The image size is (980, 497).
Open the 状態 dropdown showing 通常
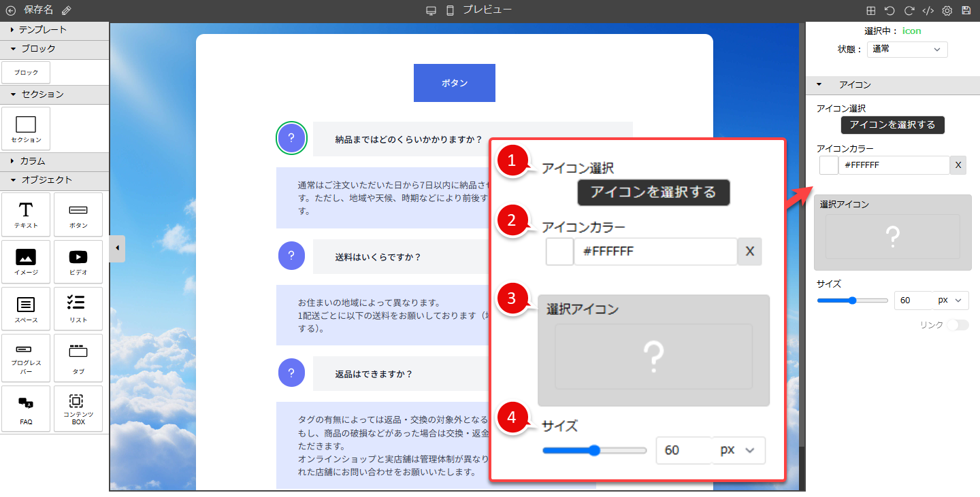pos(906,50)
